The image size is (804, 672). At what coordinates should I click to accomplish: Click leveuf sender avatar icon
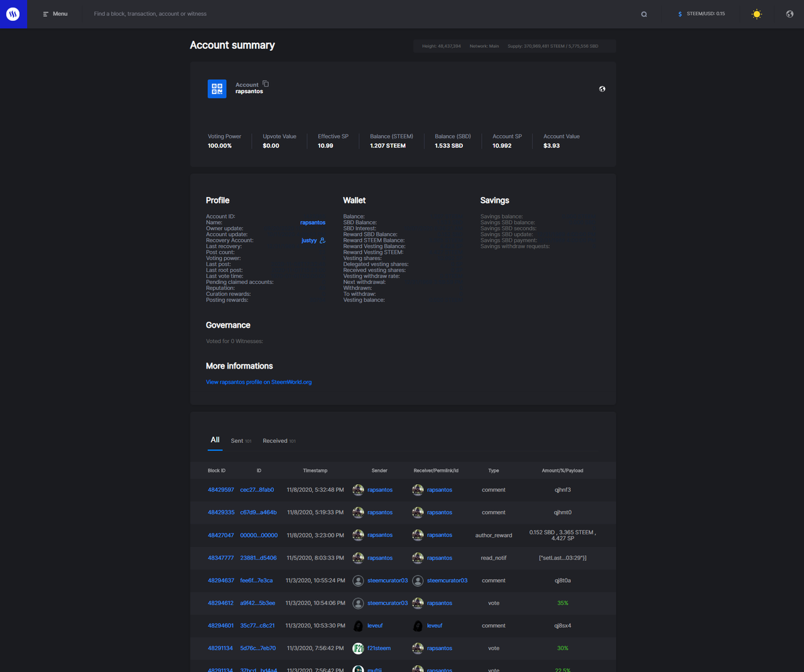click(x=358, y=626)
